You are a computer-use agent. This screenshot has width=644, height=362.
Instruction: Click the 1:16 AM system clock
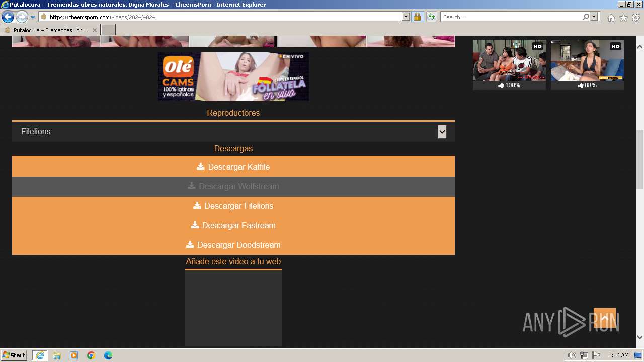tap(618, 355)
